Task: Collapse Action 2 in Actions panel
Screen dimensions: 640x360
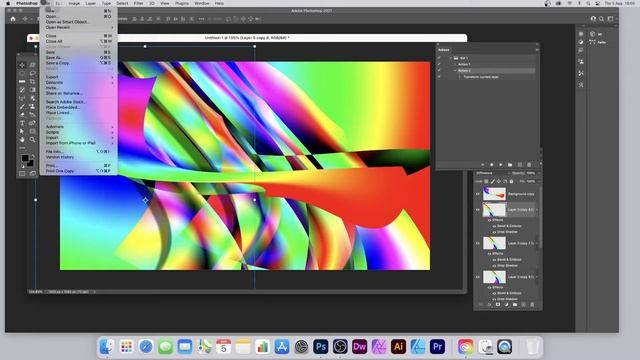Action: coord(455,70)
